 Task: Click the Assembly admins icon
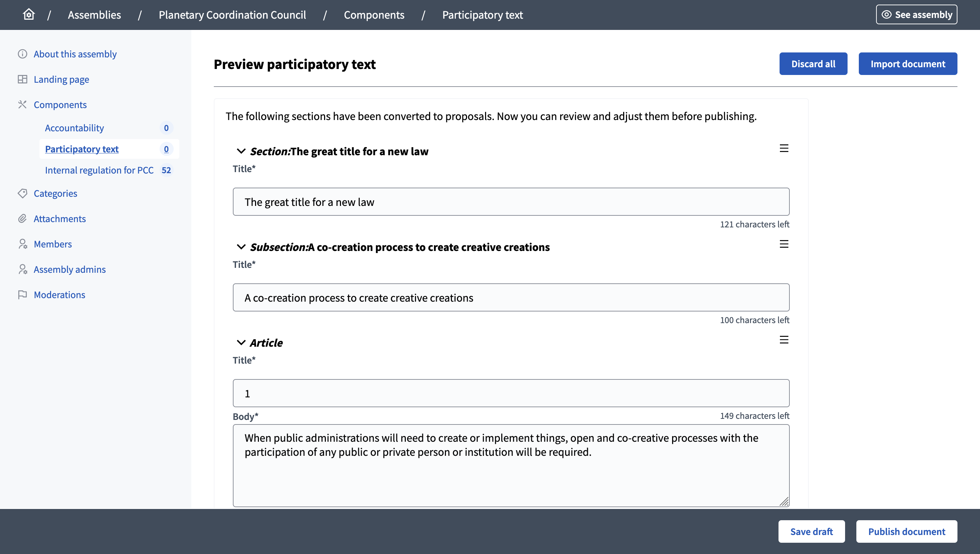23,269
